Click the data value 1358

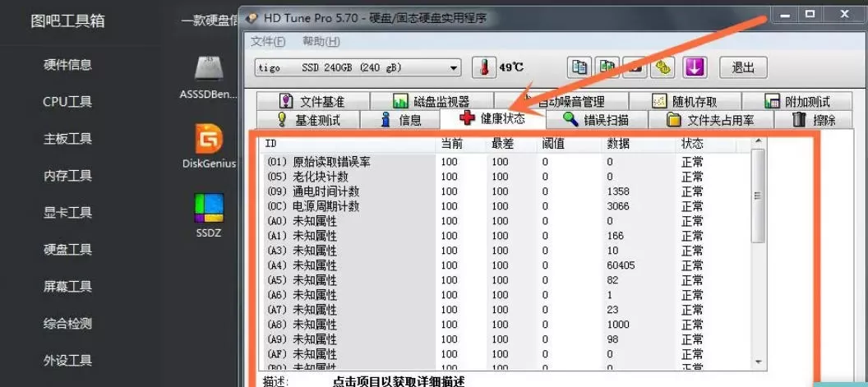[x=618, y=191]
